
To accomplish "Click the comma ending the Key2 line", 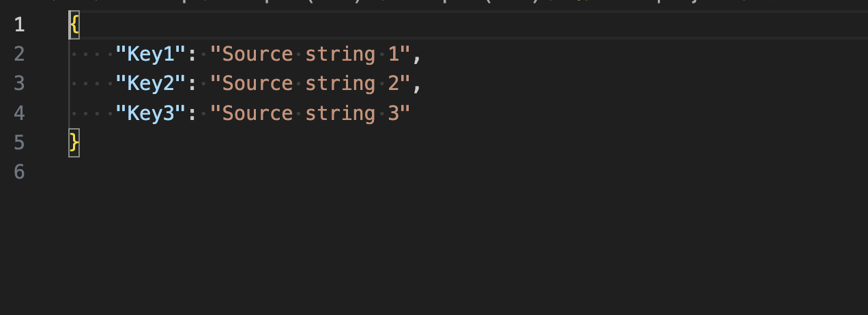I will [417, 85].
